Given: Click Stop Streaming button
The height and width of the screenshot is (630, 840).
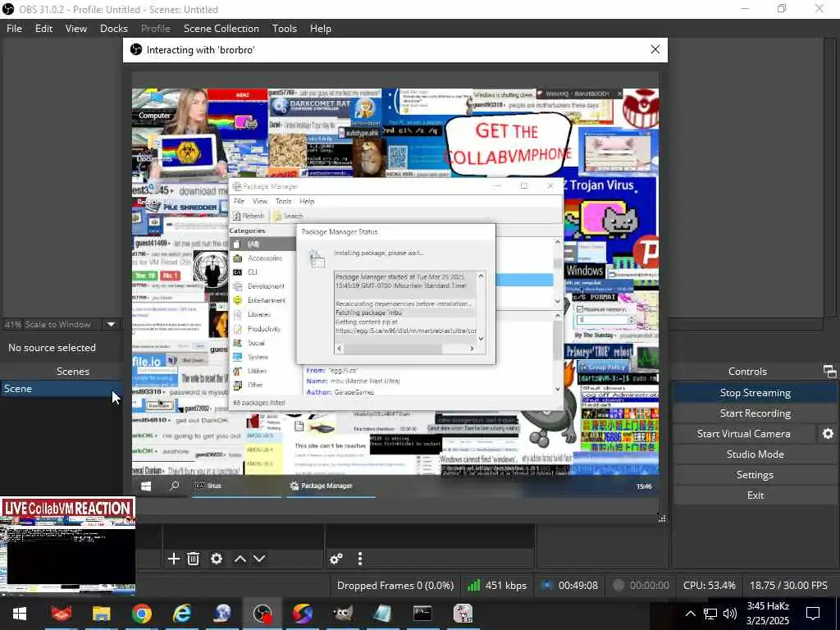Looking at the screenshot, I should pos(755,393).
